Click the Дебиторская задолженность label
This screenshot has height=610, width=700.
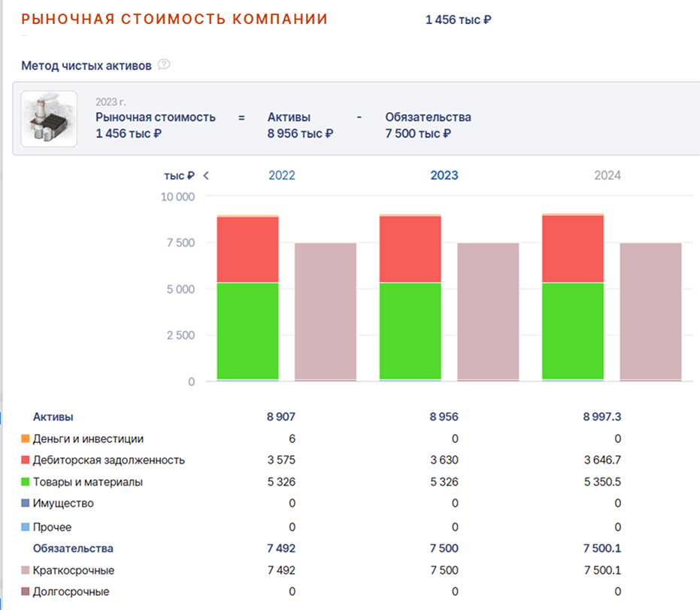pyautogui.click(x=109, y=460)
